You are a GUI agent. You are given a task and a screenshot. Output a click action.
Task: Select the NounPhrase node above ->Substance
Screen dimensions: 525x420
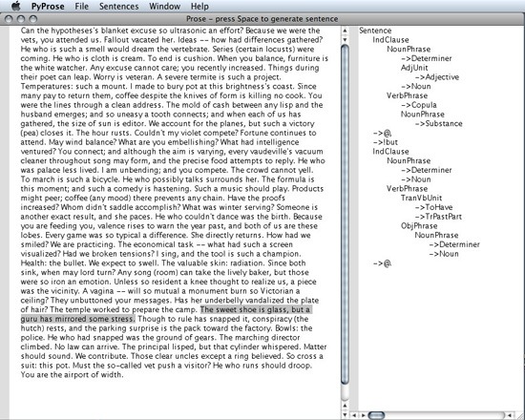pyautogui.click(x=423, y=115)
